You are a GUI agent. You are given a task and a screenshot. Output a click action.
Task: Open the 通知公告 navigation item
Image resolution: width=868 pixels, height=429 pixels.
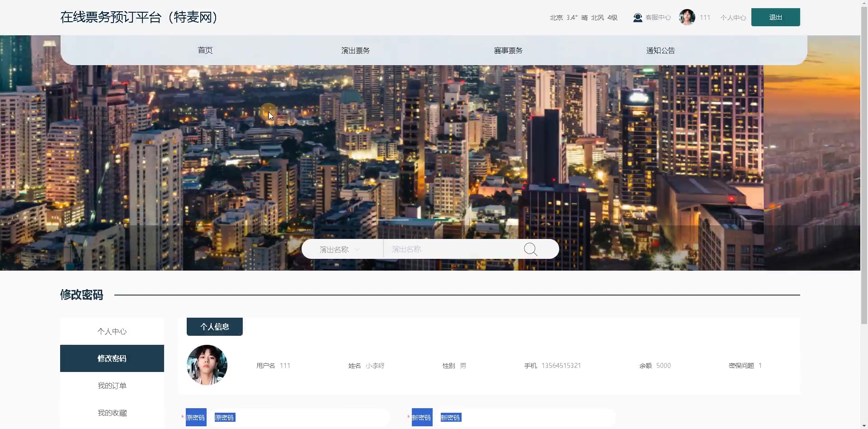(660, 50)
